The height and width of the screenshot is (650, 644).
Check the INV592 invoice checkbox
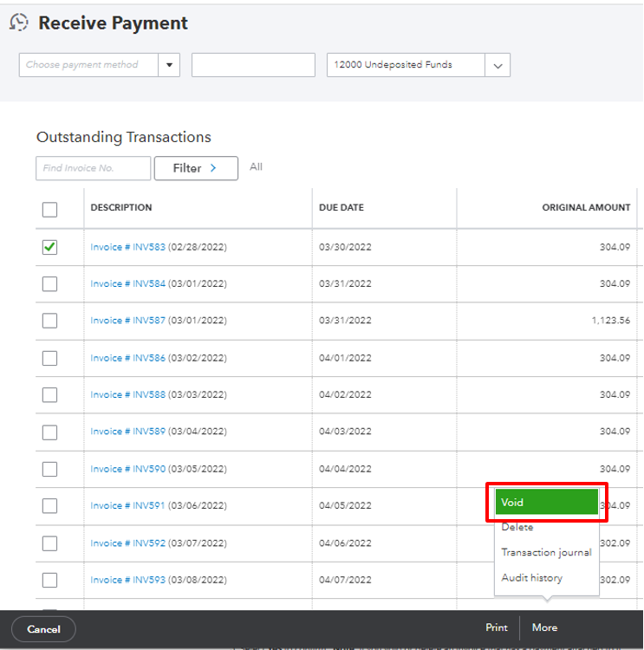click(49, 543)
